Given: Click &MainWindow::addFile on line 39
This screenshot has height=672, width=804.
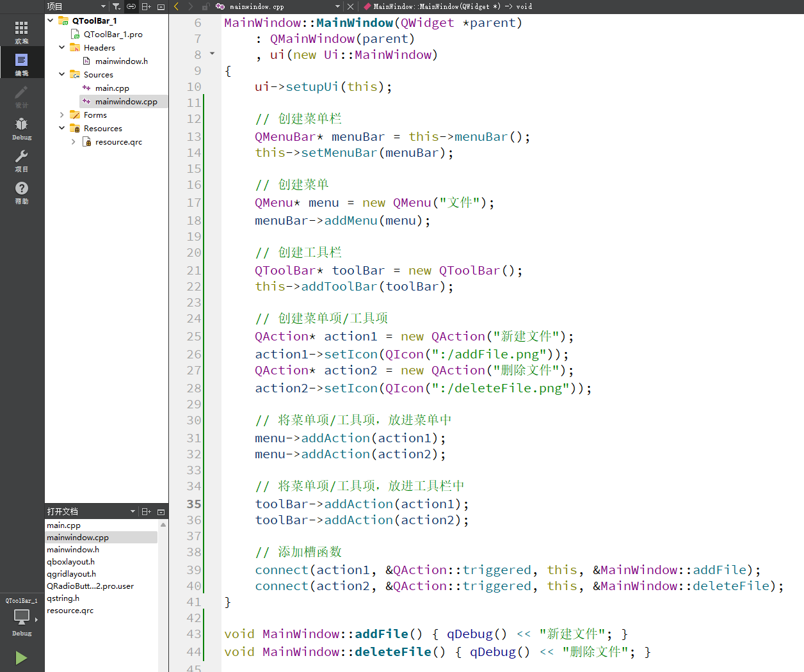Looking at the screenshot, I should pyautogui.click(x=670, y=570).
